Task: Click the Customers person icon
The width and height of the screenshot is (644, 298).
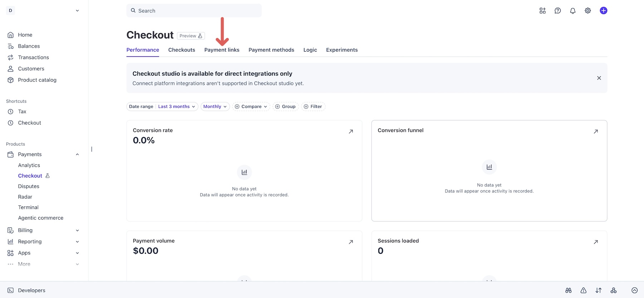Action: (x=11, y=69)
